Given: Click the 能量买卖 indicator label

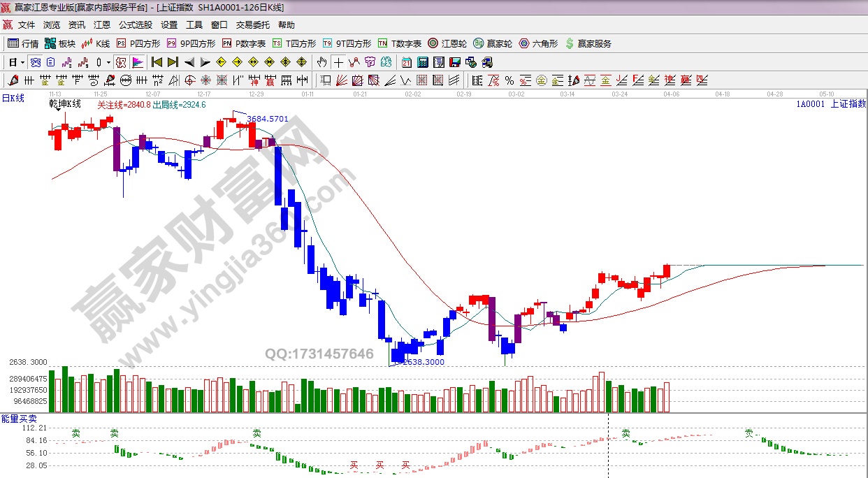Looking at the screenshot, I should [x=19, y=419].
